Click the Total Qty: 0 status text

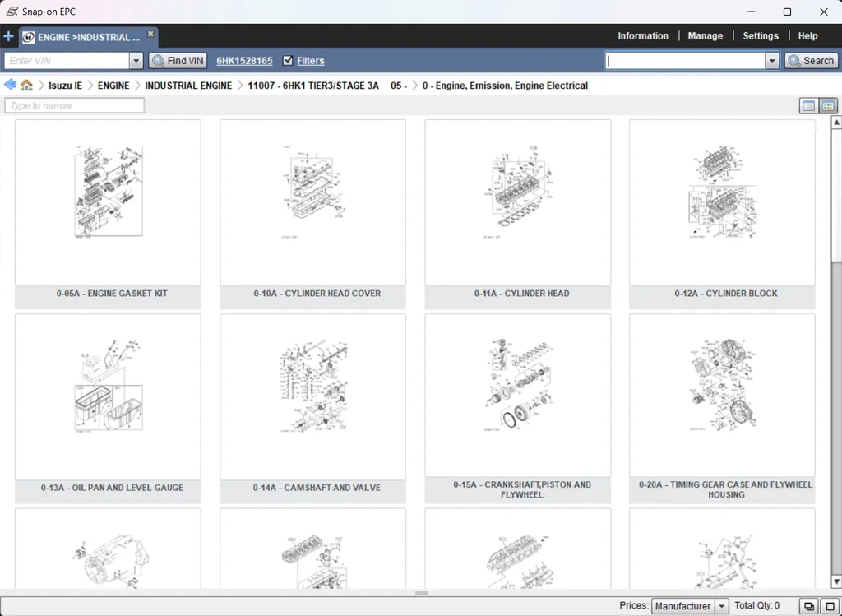756,606
